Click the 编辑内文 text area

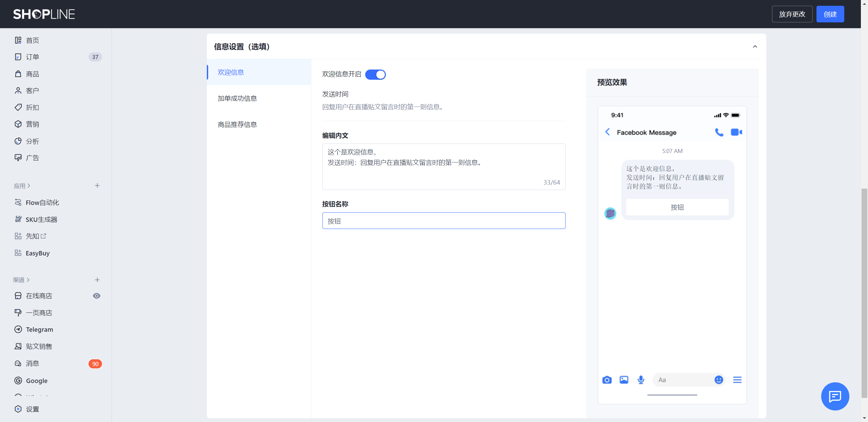point(444,167)
